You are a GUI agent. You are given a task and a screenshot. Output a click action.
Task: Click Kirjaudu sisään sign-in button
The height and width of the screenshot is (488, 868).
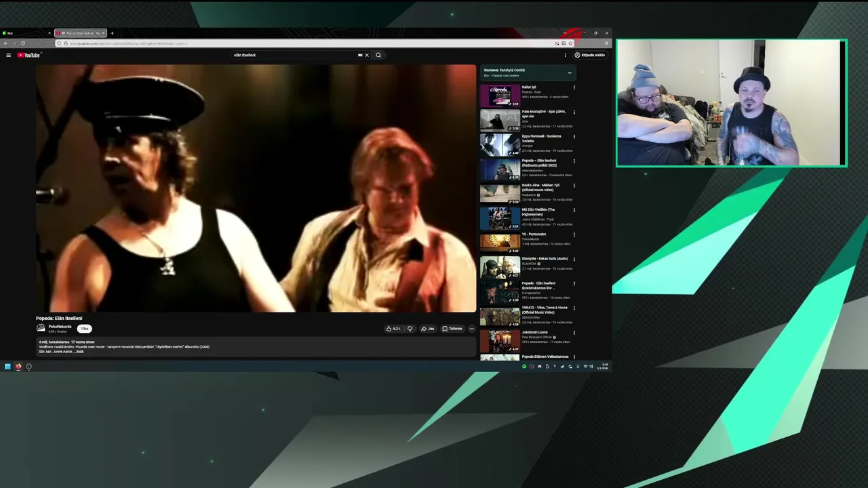(590, 55)
